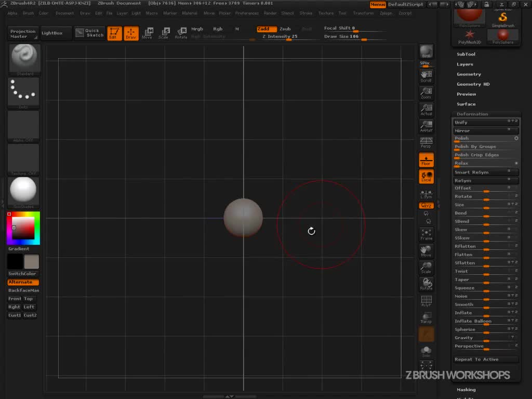Click the Unify deformation button
Viewport: 532px width, 399px height.
click(x=486, y=122)
